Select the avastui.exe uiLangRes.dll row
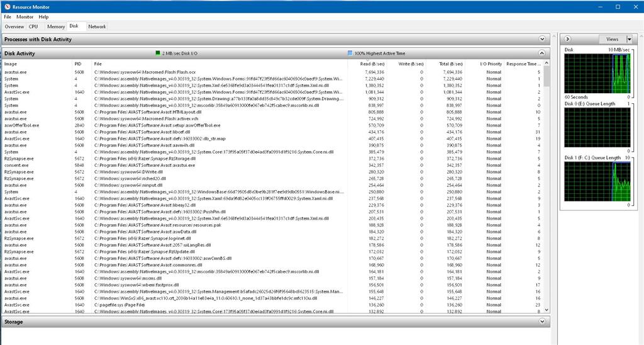The height and width of the screenshot is (345, 644). [x=272, y=245]
